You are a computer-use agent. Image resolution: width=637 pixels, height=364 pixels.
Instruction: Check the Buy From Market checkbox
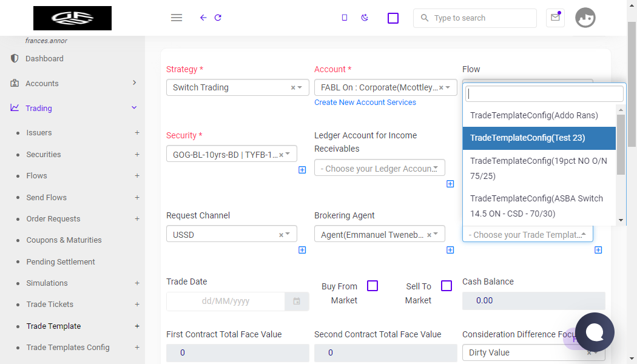point(372,286)
